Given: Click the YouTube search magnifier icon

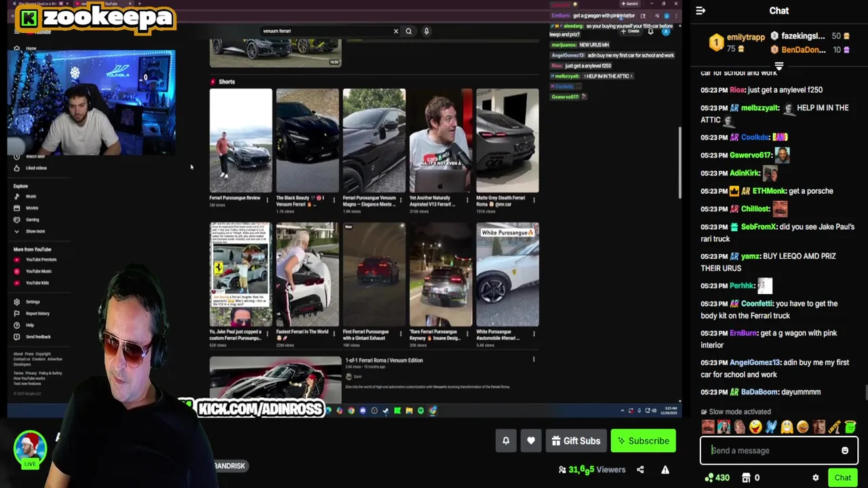Looking at the screenshot, I should [x=408, y=31].
